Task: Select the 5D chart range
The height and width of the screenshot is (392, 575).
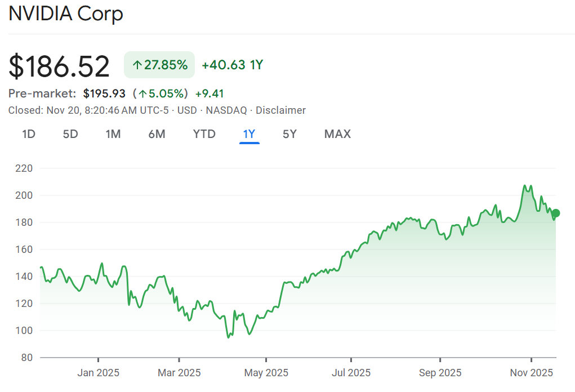Action: [x=70, y=134]
